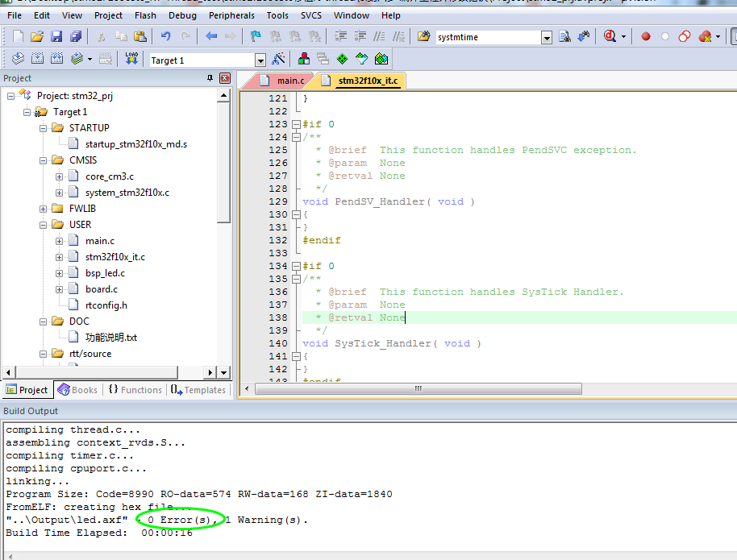Open Options for Target wand icon
This screenshot has width=737, height=560.
pyautogui.click(x=278, y=59)
